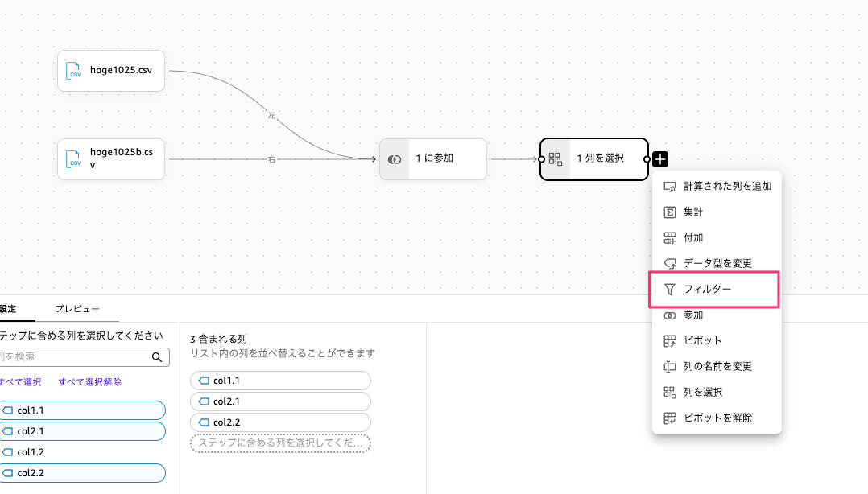The width and height of the screenshot is (868, 494).
Task: Select 集計 aggregate option
Action: click(x=693, y=212)
